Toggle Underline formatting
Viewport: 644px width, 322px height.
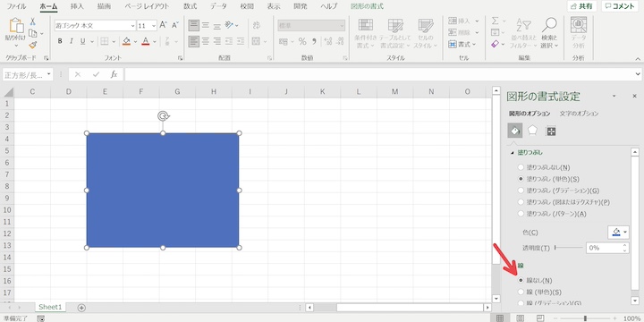[82, 41]
